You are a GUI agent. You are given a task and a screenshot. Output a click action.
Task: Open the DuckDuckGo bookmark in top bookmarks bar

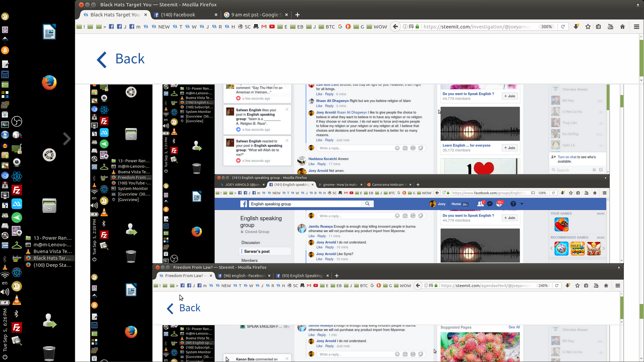point(348,26)
